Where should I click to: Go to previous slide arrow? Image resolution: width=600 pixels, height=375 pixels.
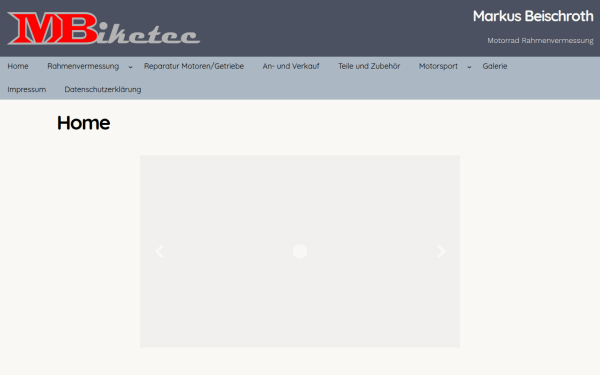pyautogui.click(x=159, y=251)
